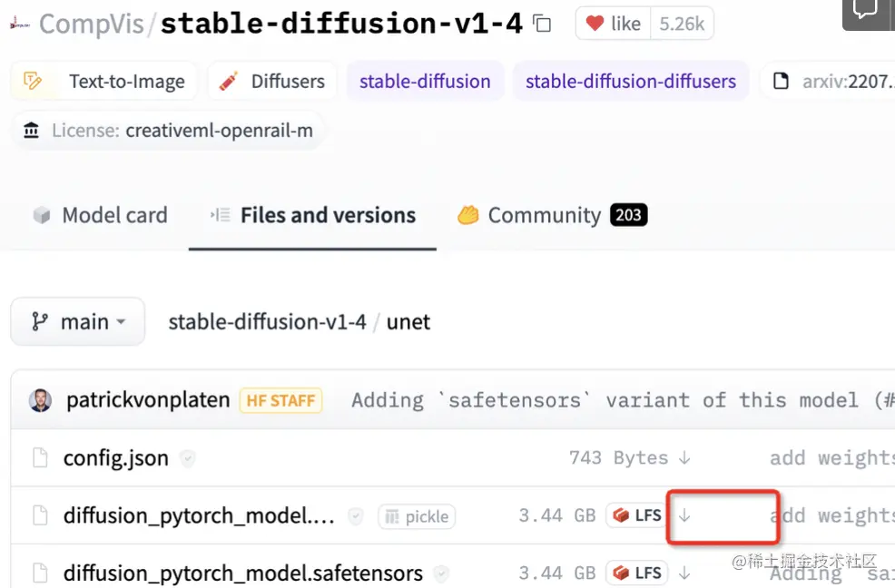The height and width of the screenshot is (588, 895).
Task: Expand the main branch dropdown
Action: click(x=77, y=322)
